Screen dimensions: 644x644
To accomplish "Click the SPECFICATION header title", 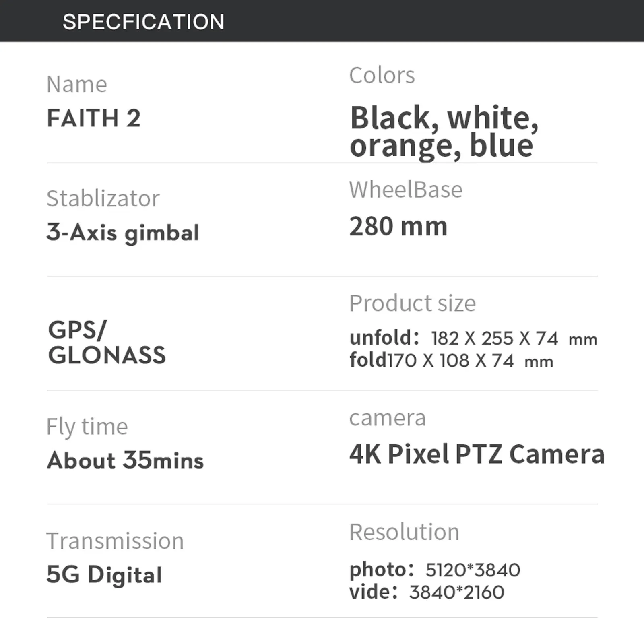I will (x=143, y=21).
